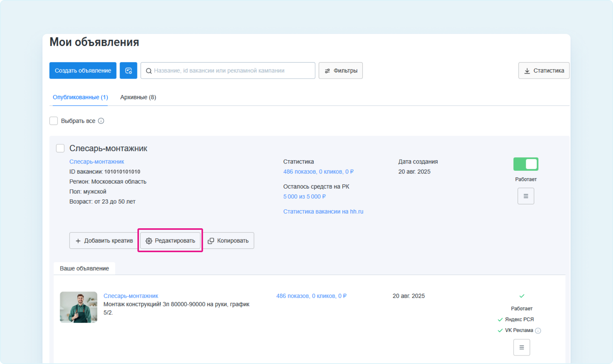Focus the vacancy name search input

[x=232, y=71]
